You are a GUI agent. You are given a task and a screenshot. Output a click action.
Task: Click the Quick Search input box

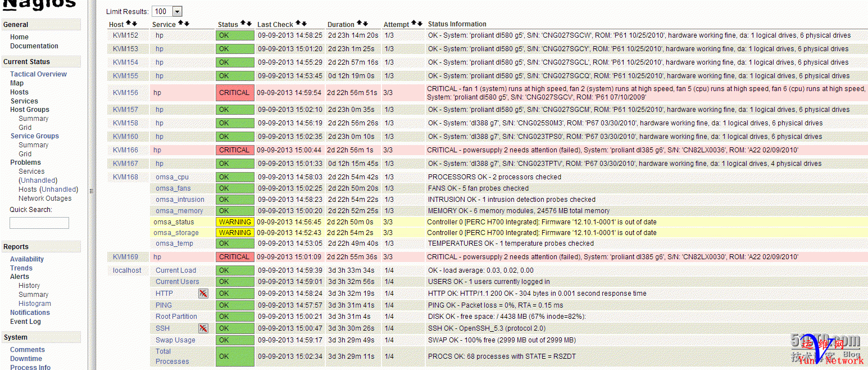coord(39,223)
